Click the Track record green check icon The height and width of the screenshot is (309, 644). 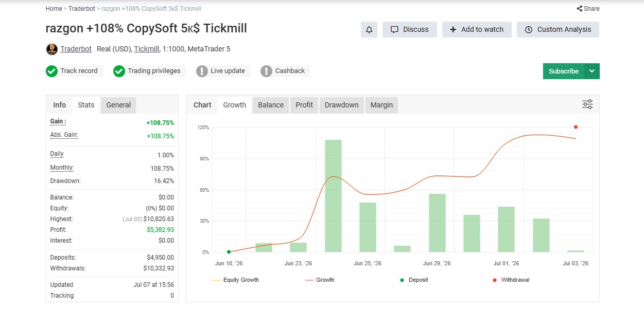51,71
